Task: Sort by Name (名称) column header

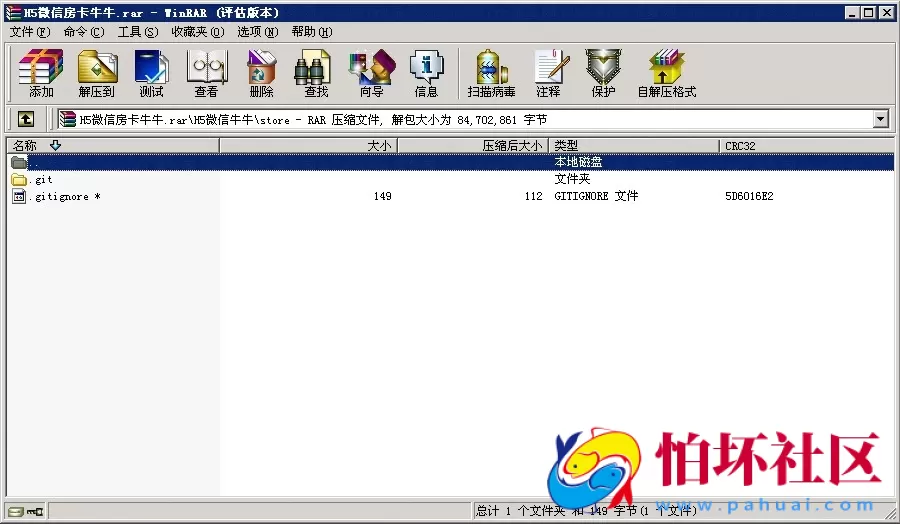Action: (112, 146)
